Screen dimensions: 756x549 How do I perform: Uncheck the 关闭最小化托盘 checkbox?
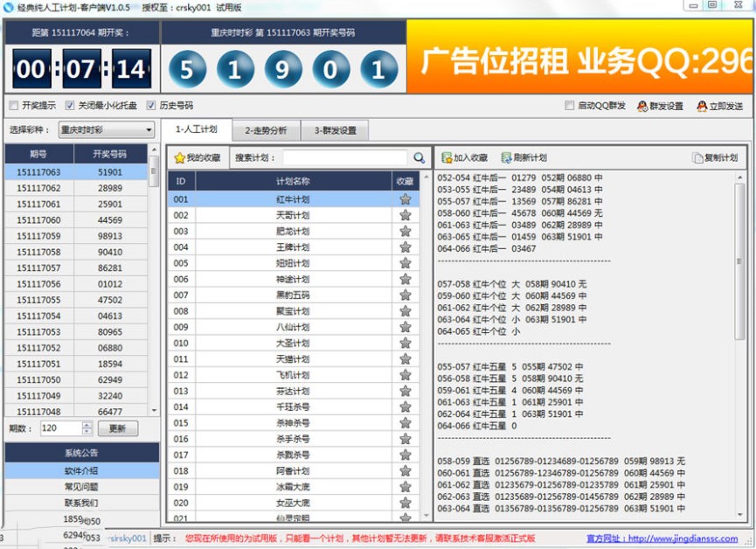pyautogui.click(x=68, y=104)
